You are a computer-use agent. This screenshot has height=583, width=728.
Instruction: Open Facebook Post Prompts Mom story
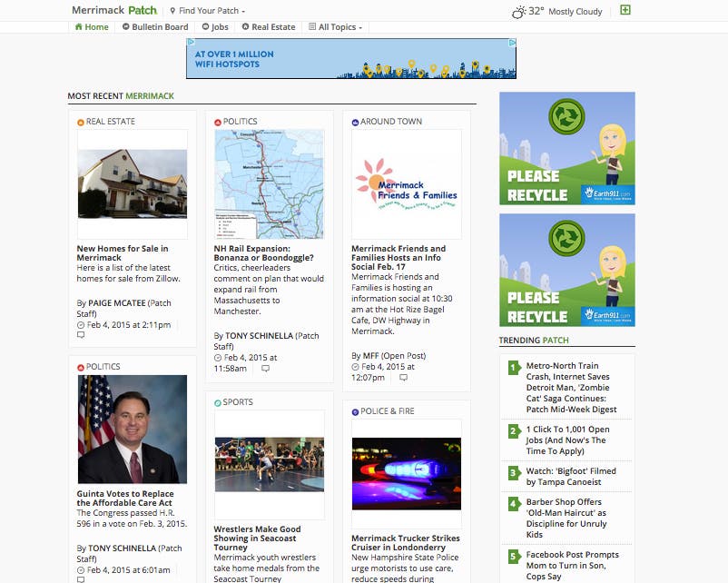[x=573, y=566]
